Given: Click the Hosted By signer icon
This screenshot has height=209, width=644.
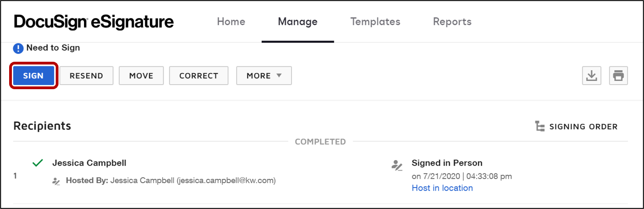Looking at the screenshot, I should point(56,181).
